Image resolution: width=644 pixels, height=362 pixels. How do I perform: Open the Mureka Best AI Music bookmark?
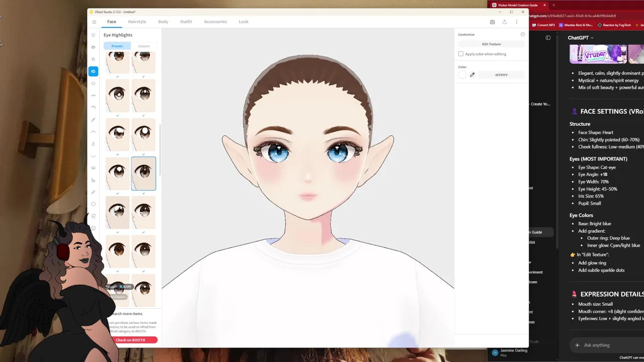click(577, 25)
